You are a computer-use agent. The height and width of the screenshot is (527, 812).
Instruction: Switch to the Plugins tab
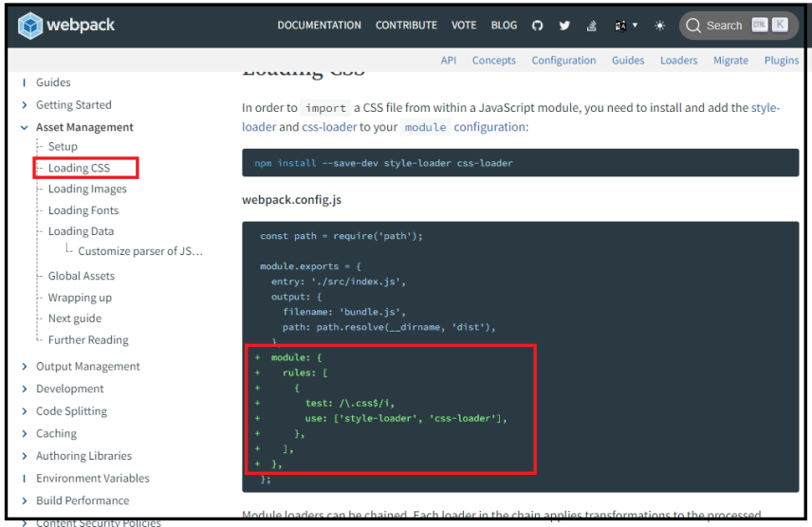[782, 61]
